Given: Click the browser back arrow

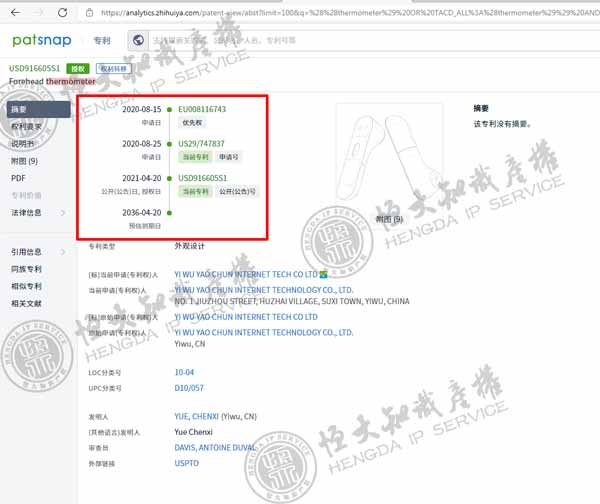Looking at the screenshot, I should 15,13.
